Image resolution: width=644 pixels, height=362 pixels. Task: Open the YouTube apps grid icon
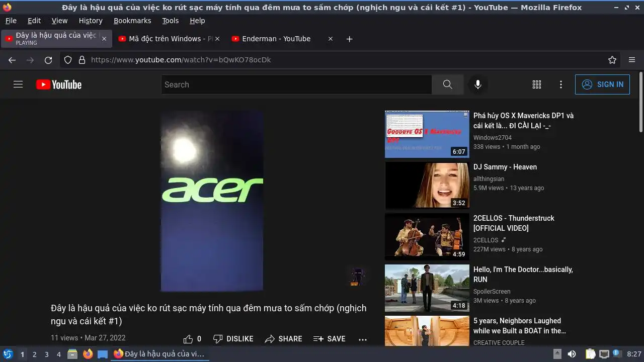pyautogui.click(x=537, y=84)
